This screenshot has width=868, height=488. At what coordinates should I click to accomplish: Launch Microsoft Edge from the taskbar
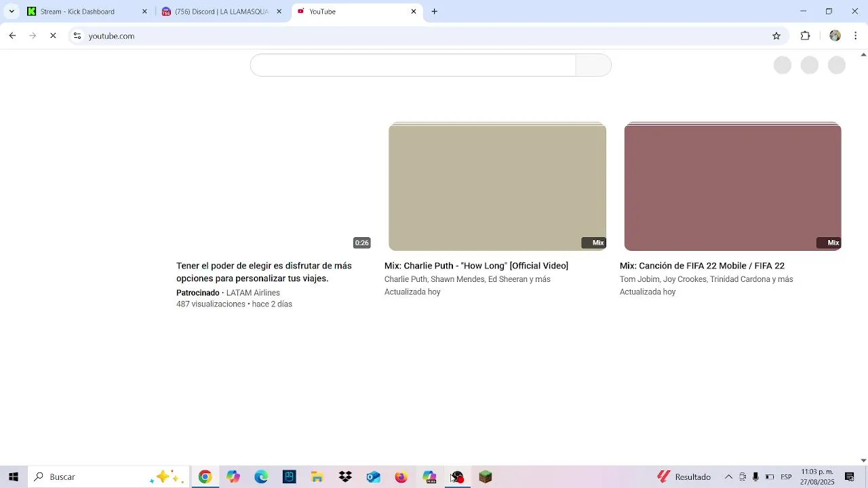[261, 477]
